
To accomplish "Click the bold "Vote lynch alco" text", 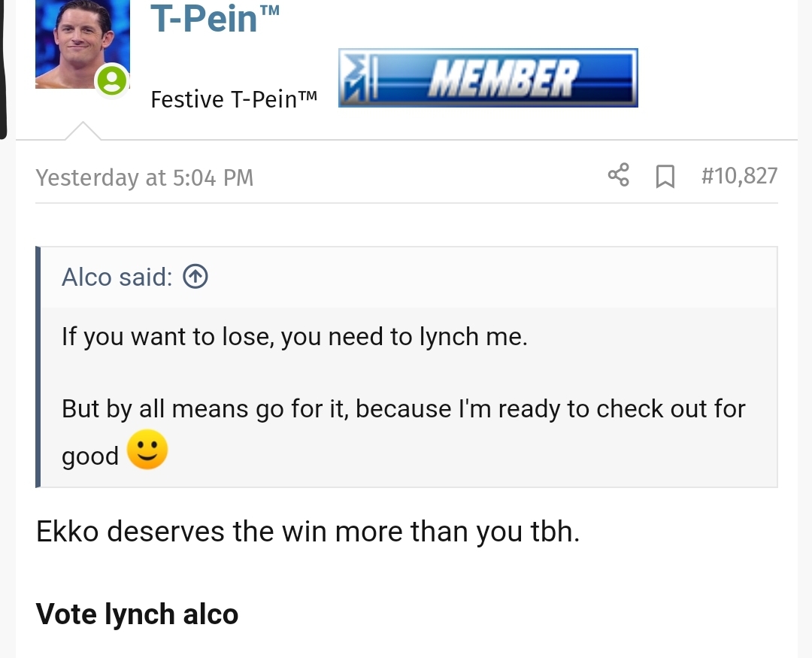I will 137,614.
